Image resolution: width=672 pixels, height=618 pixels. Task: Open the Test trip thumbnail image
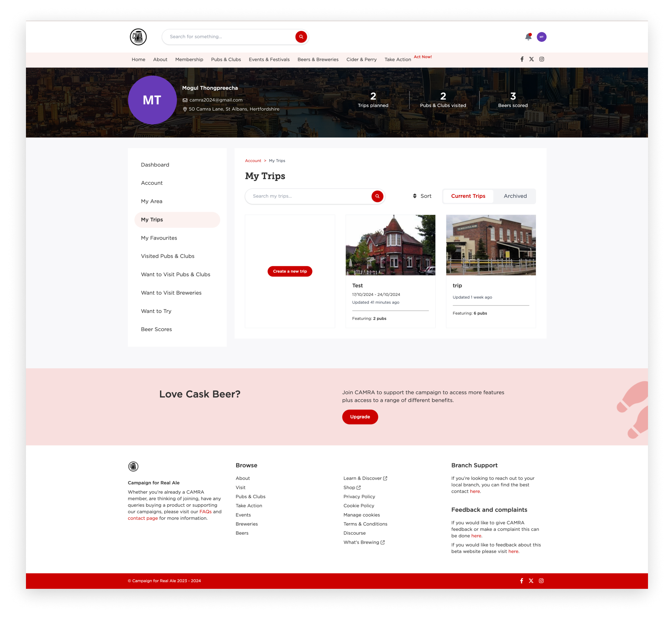390,245
